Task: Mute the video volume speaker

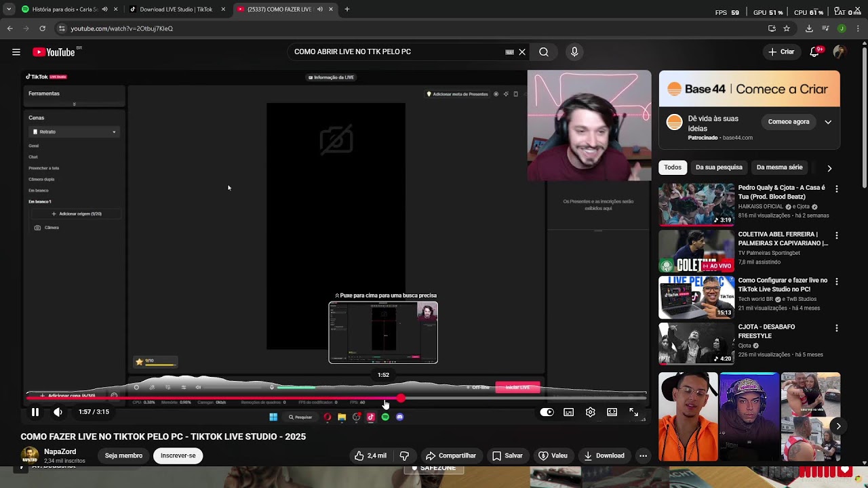Action: point(58,412)
